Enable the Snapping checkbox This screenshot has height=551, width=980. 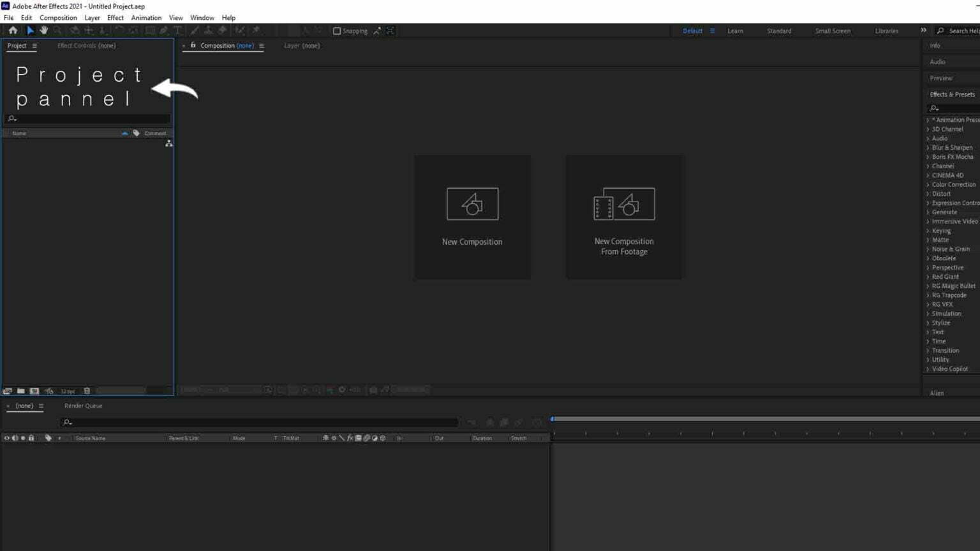pyautogui.click(x=337, y=31)
